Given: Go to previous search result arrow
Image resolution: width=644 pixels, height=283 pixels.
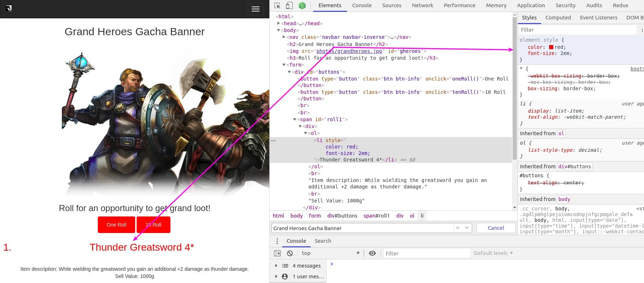Looking at the screenshot, I should click(458, 228).
